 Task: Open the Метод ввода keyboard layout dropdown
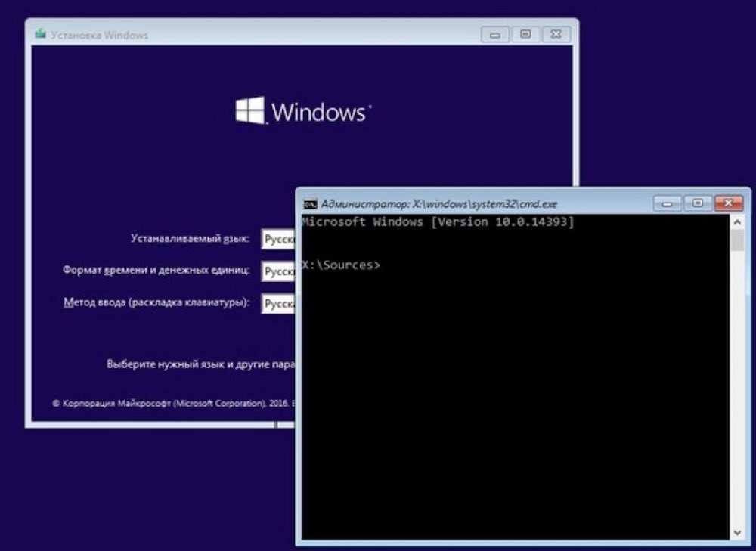(x=278, y=304)
